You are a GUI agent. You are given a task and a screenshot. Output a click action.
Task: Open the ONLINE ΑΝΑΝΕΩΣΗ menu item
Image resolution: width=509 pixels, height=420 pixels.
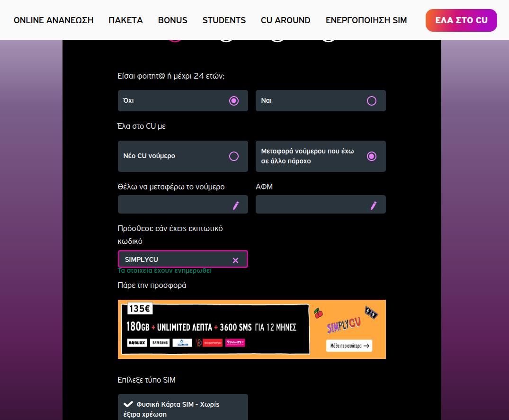[54, 20]
